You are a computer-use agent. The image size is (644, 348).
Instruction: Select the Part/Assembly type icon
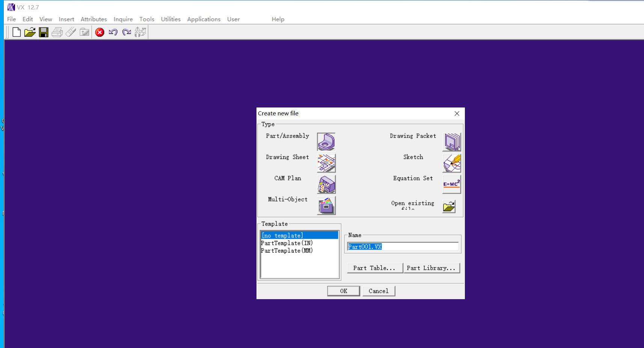(326, 142)
